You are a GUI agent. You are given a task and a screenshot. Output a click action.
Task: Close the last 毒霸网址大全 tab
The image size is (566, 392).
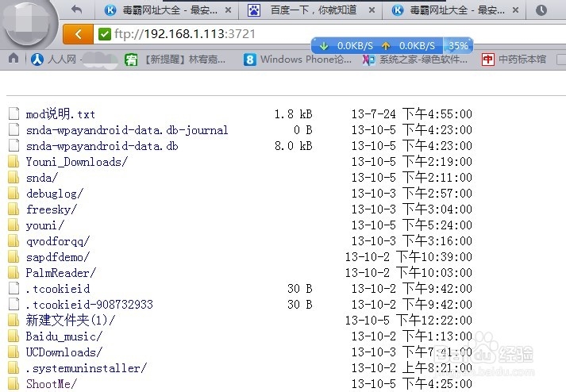pos(515,10)
